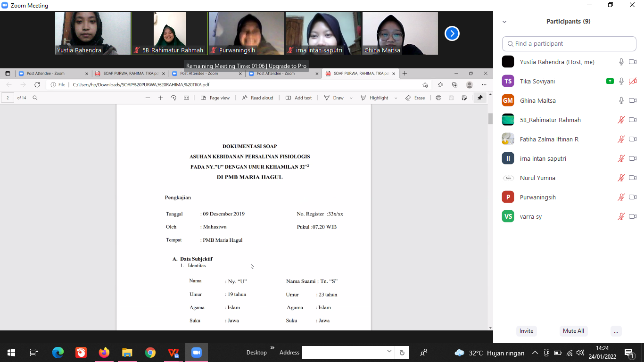Screen dimensions: 644x362
Task: Open PDF search magnifier icon
Action: click(35, 98)
